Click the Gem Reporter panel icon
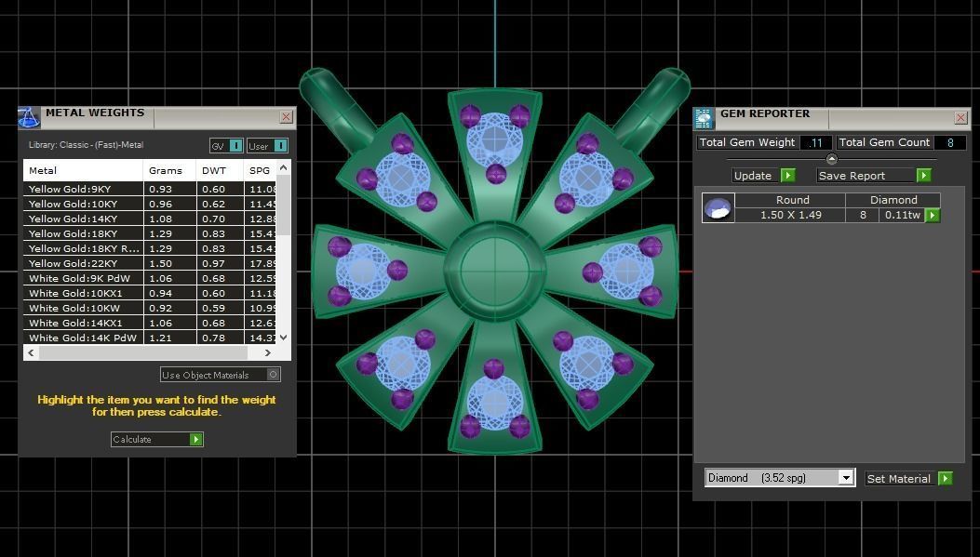 [x=704, y=118]
